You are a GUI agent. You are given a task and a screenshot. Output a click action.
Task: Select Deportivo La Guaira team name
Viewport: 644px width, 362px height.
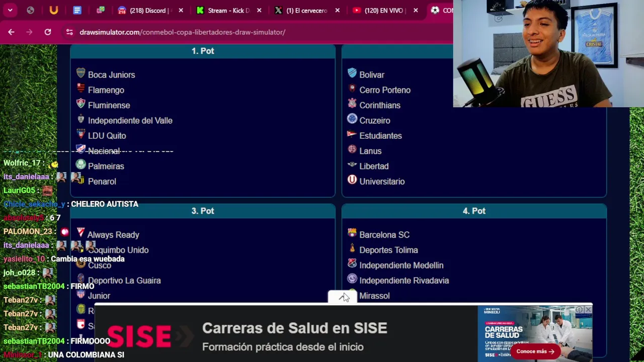coord(124,281)
